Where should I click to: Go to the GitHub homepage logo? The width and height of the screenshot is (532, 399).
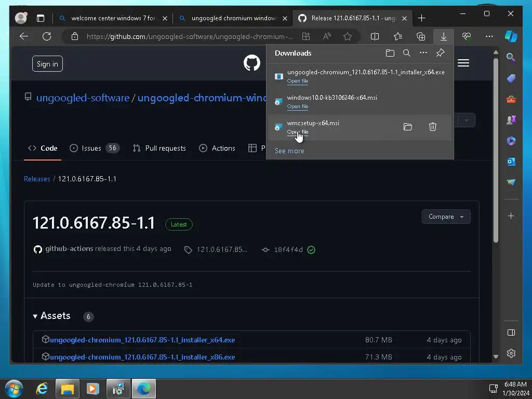252,63
